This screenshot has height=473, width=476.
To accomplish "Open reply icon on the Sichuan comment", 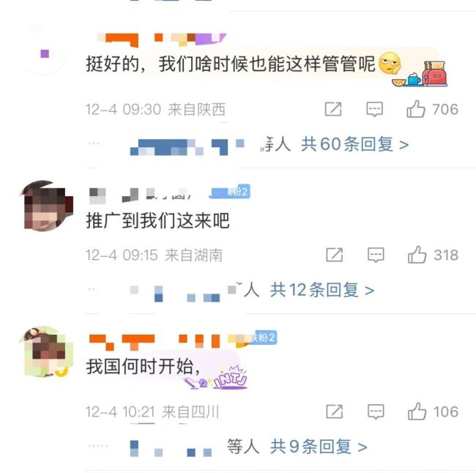I will coord(376,411).
